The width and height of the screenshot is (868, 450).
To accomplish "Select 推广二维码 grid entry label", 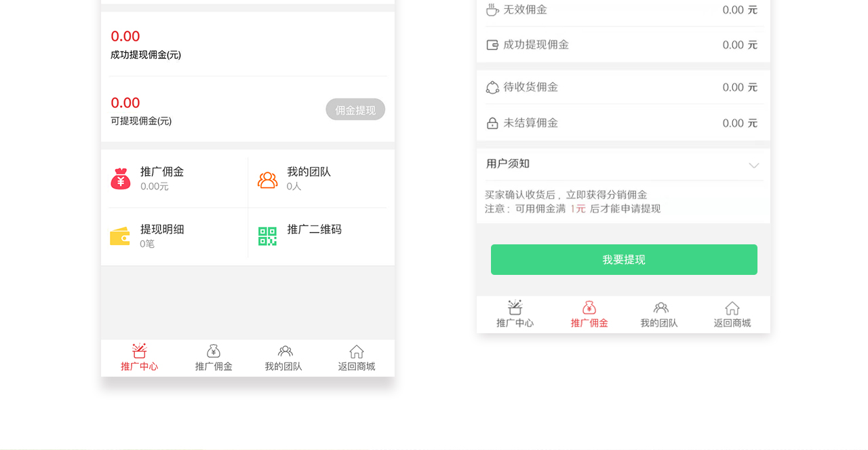I will (314, 229).
